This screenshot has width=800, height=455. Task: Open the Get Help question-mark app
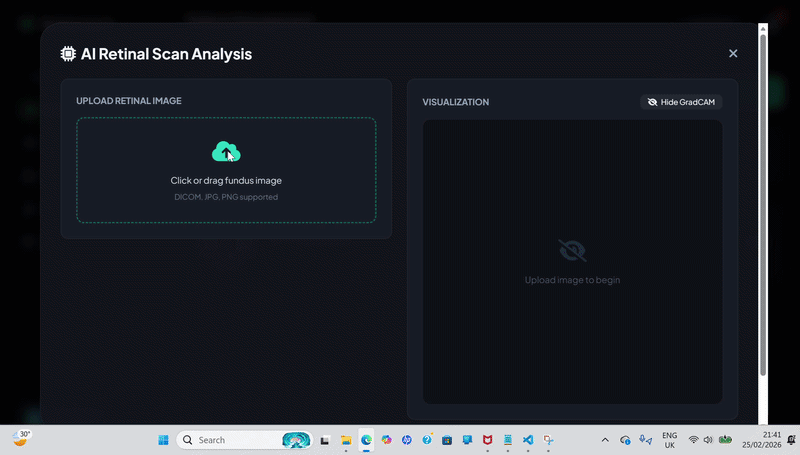tap(427, 440)
